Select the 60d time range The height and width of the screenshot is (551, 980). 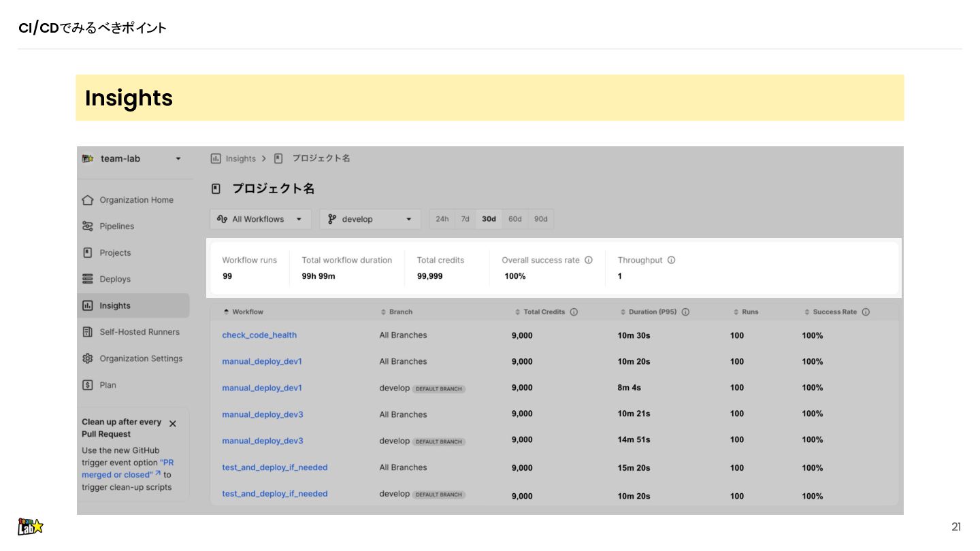(515, 219)
